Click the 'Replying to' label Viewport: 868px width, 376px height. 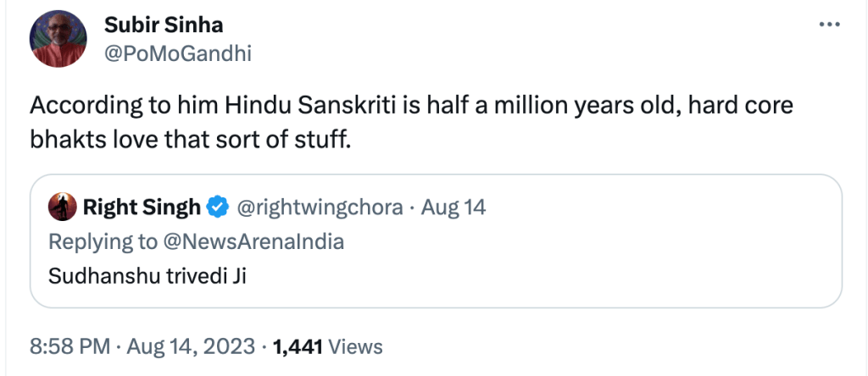pyautogui.click(x=103, y=241)
